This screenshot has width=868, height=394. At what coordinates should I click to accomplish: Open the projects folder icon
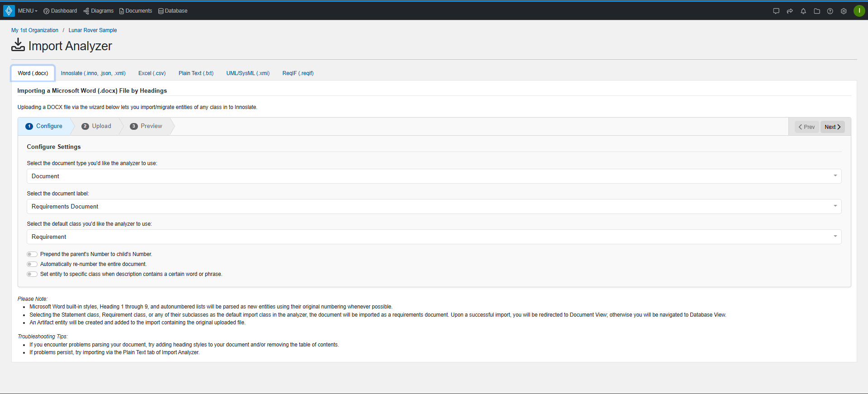tap(817, 11)
